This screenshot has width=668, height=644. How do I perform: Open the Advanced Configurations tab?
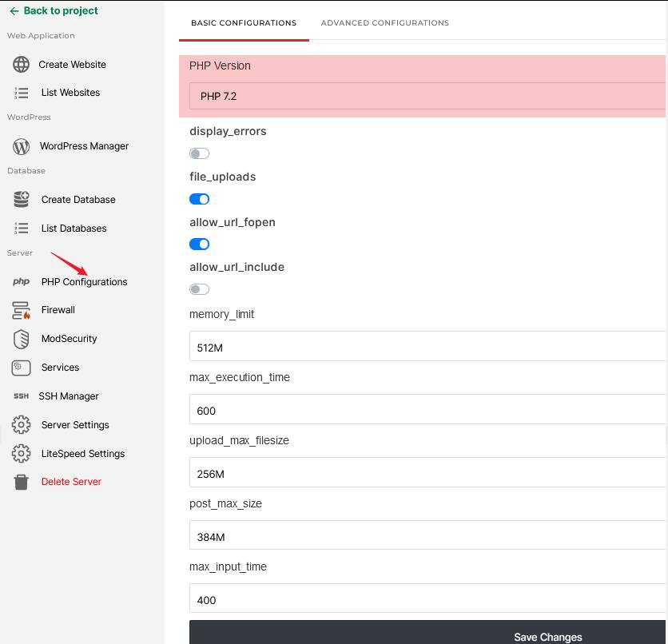point(384,23)
